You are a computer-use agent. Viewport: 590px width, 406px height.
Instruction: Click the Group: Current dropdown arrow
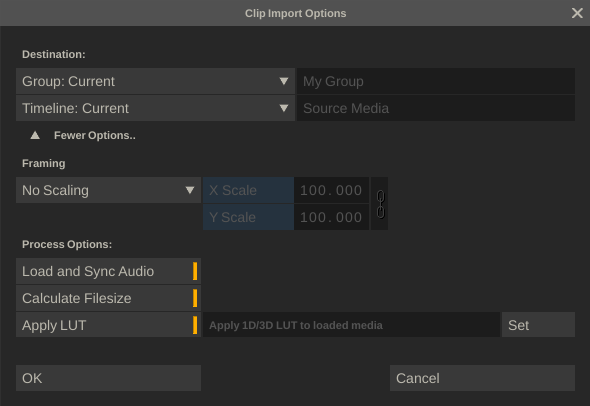pyautogui.click(x=284, y=81)
